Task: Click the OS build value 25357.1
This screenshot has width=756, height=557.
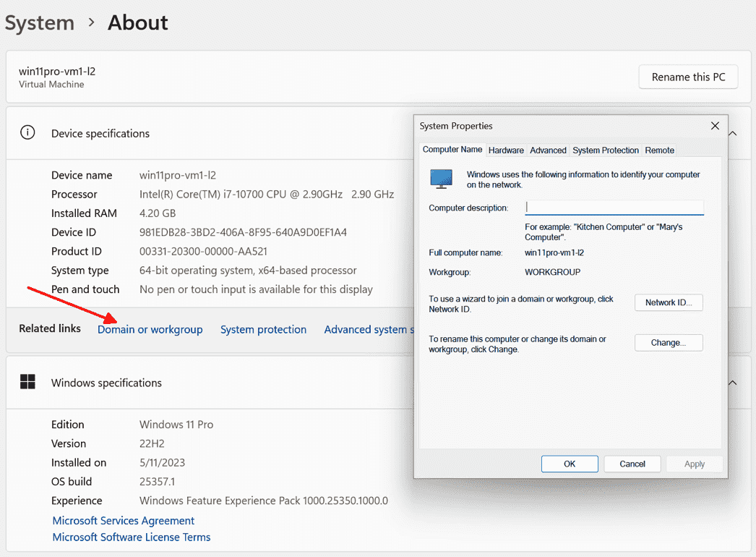Action: (157, 482)
